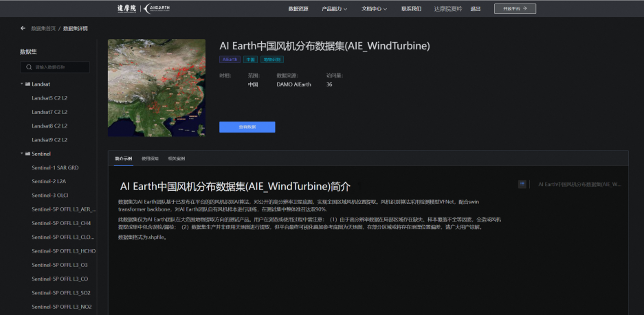Screen dimensions: 644x315
Task: Collapse the Sentinel tree group
Action: pyautogui.click(x=22, y=154)
